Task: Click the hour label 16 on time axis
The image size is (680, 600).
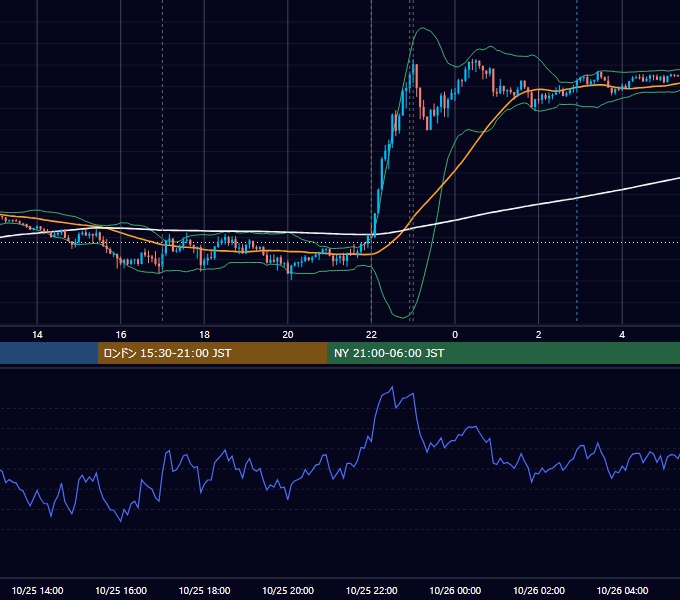Action: pos(121,335)
